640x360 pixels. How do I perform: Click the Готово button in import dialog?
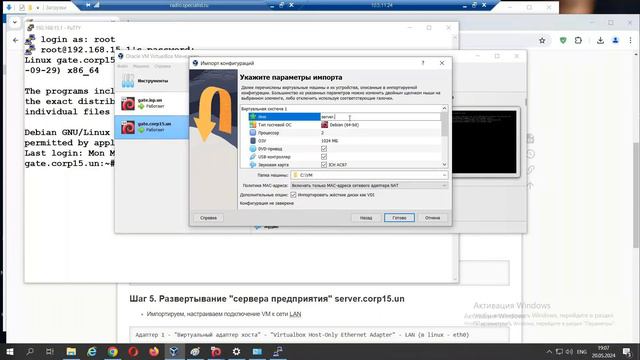pos(399,218)
